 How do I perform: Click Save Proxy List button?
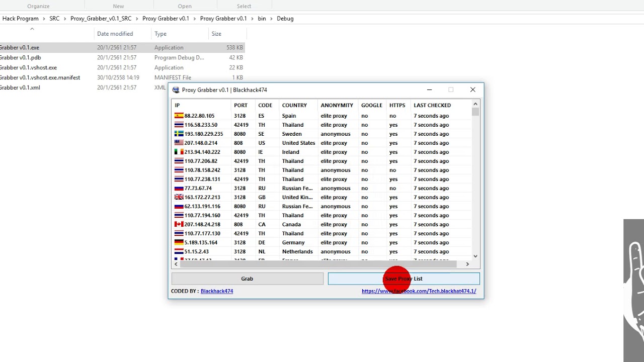(404, 279)
